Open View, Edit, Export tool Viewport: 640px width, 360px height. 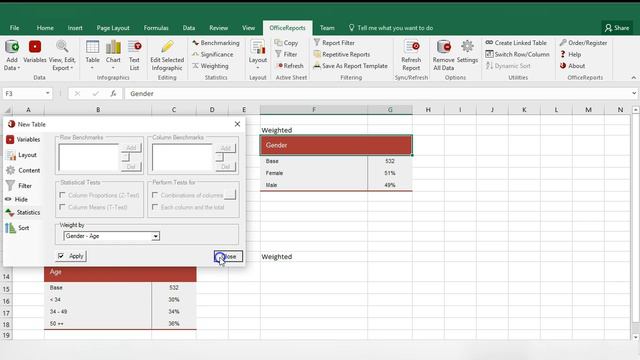click(62, 56)
